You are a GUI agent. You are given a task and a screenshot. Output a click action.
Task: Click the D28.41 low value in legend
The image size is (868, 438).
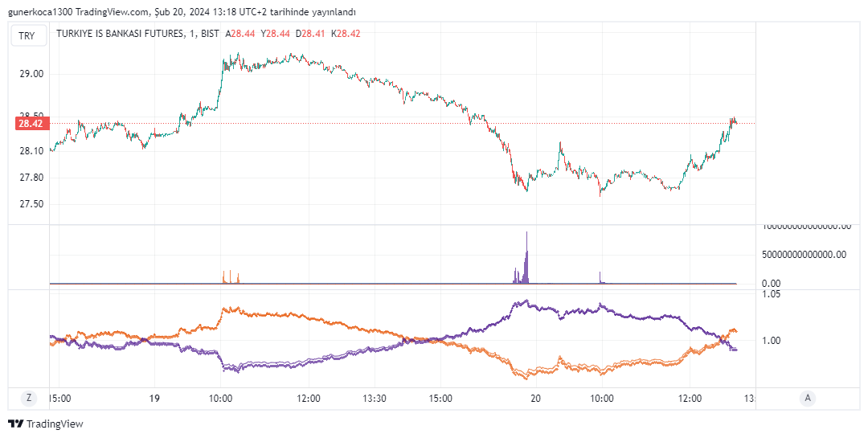point(311,34)
